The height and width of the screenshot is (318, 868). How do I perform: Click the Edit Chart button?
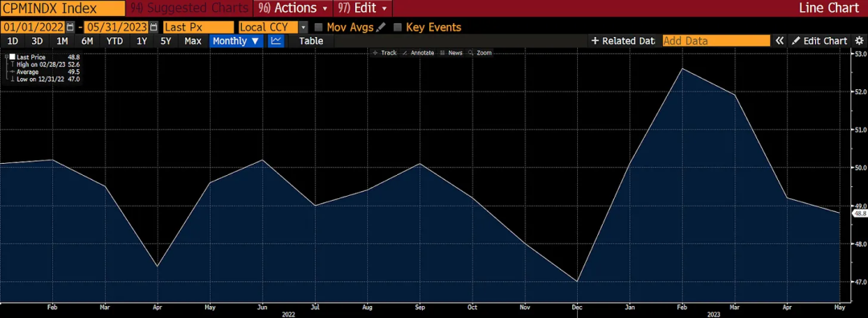(x=820, y=41)
